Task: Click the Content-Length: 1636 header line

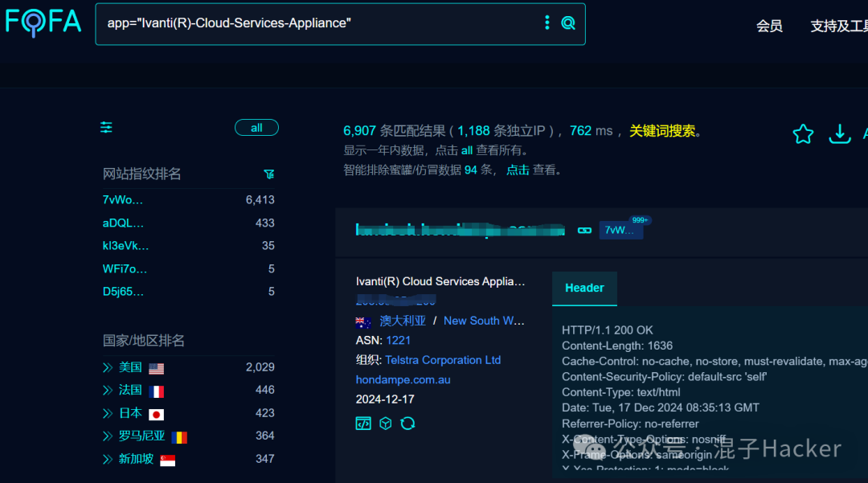Action: point(617,346)
